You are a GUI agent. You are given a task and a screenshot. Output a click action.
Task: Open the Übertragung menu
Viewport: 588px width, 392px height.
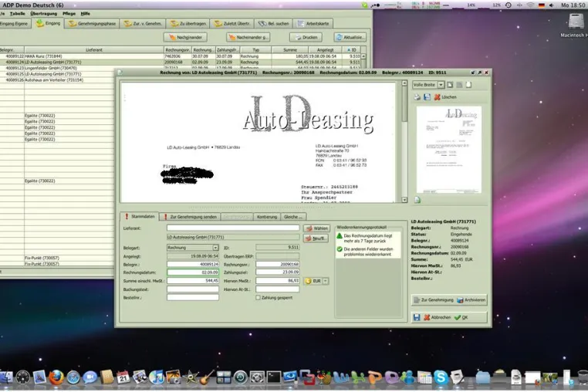pyautogui.click(x=44, y=14)
